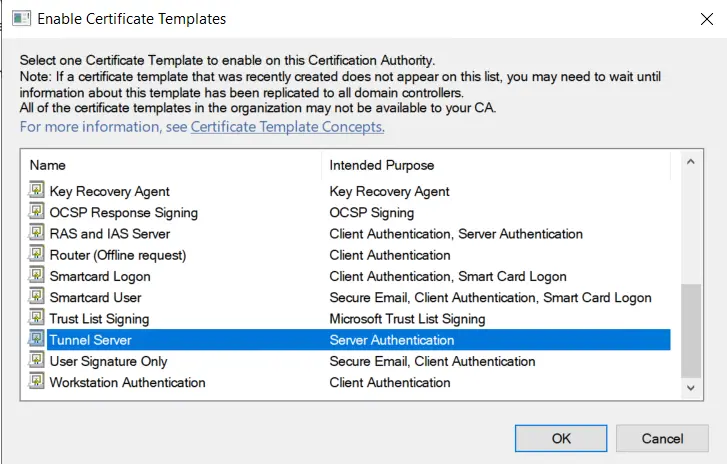The image size is (727, 464).
Task: Click the Workstation Authentication template icon
Action: [x=37, y=382]
